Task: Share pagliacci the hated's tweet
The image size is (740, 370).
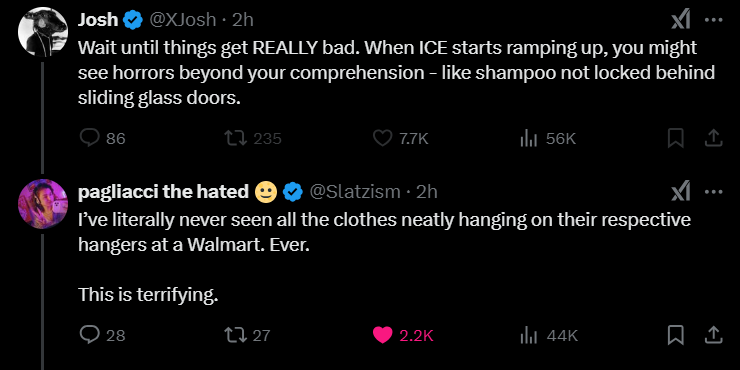Action: pos(714,335)
